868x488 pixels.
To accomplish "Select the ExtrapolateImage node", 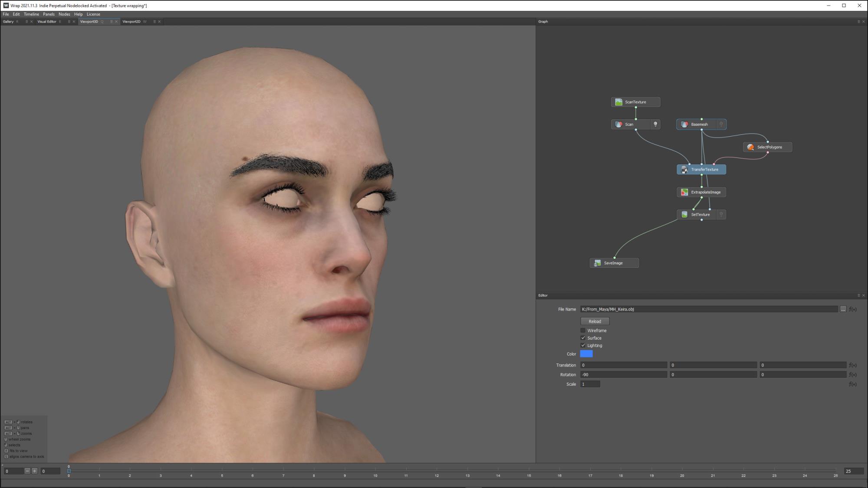I will coord(701,192).
